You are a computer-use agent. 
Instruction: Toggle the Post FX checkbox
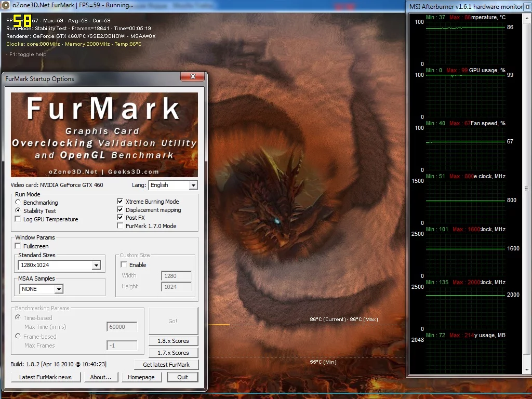click(x=121, y=218)
